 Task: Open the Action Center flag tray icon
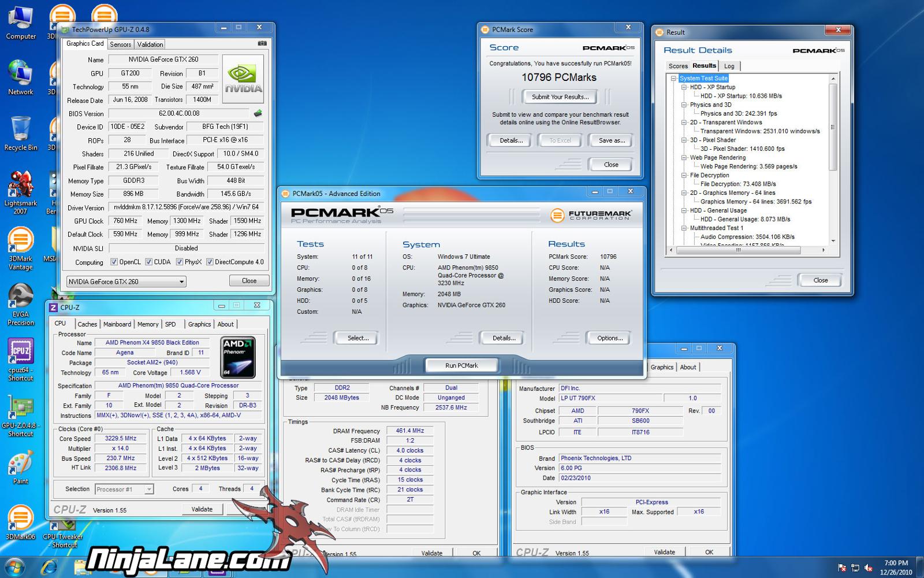point(842,568)
